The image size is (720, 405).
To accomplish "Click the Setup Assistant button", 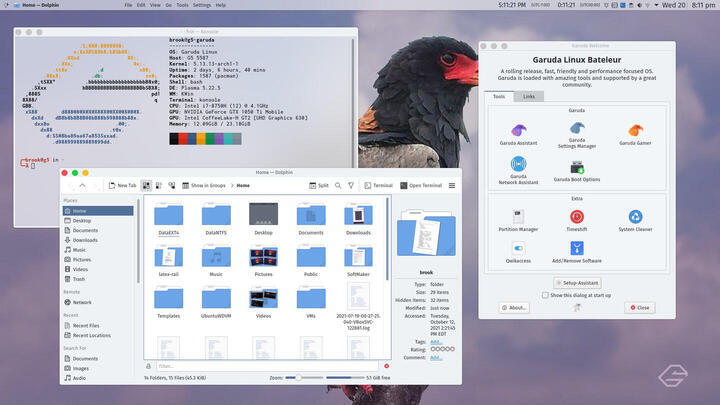I will (x=577, y=283).
